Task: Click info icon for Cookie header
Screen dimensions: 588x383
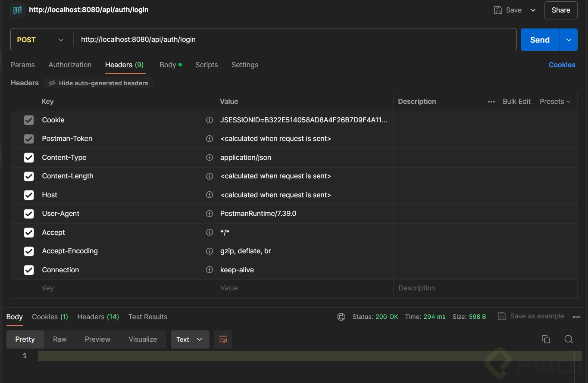Action: click(x=210, y=120)
